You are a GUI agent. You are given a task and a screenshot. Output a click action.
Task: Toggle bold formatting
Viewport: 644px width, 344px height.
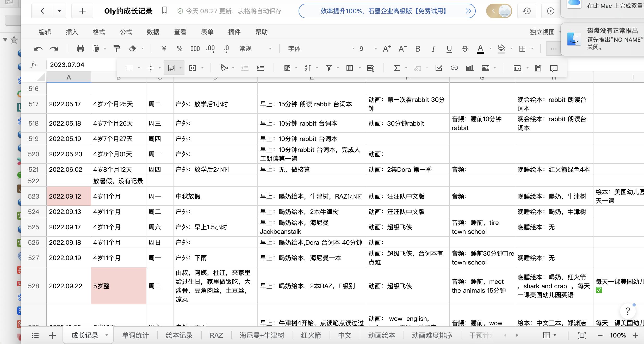(x=418, y=48)
